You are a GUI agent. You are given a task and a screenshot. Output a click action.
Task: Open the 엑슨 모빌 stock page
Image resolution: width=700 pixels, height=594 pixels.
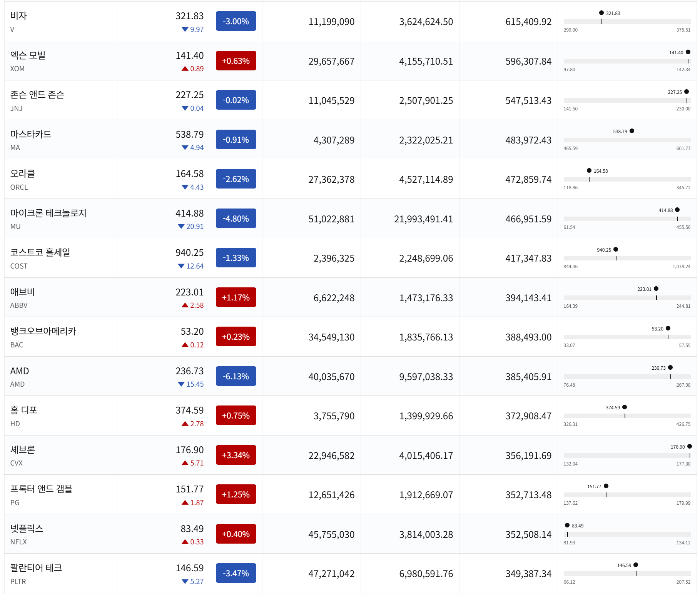click(x=28, y=55)
